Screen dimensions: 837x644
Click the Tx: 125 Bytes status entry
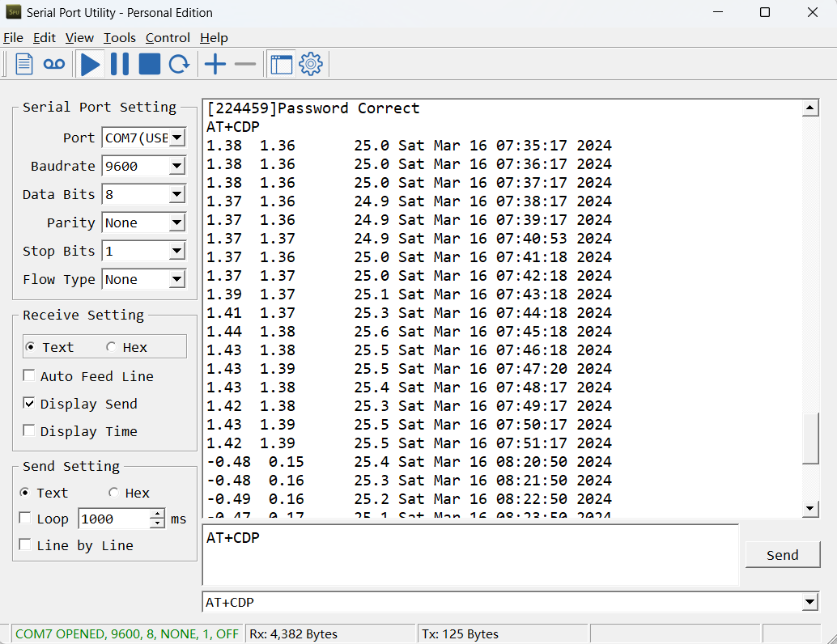point(460,633)
